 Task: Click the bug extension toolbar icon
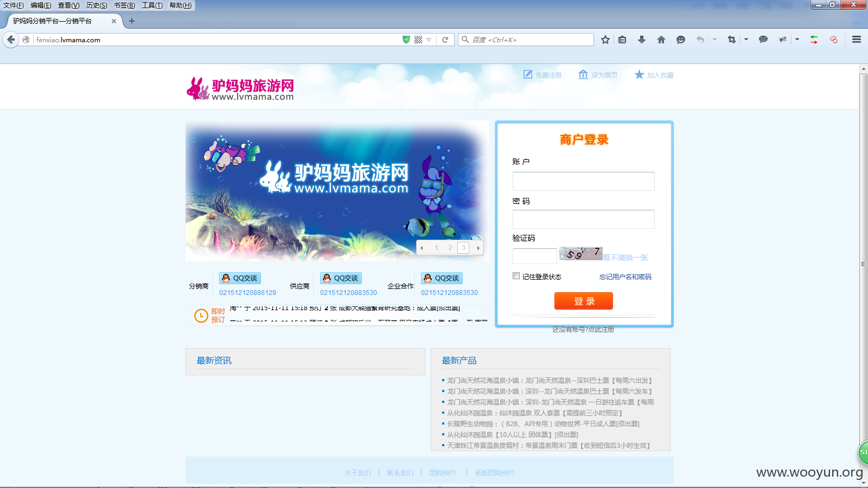click(x=783, y=40)
